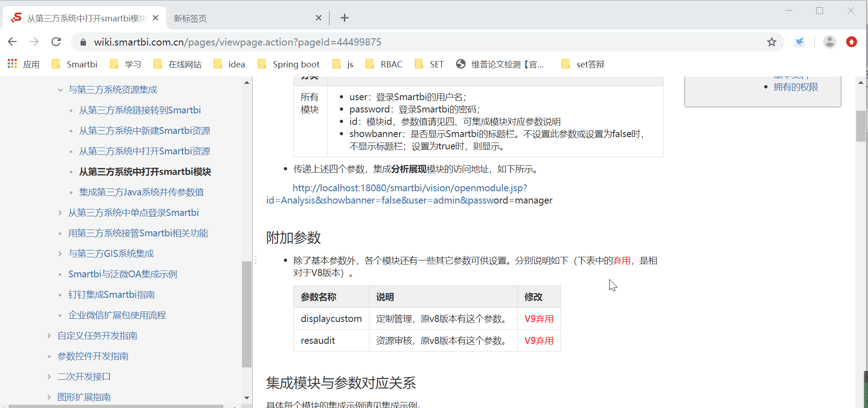Open 参数控件开发指南 page

[93, 356]
